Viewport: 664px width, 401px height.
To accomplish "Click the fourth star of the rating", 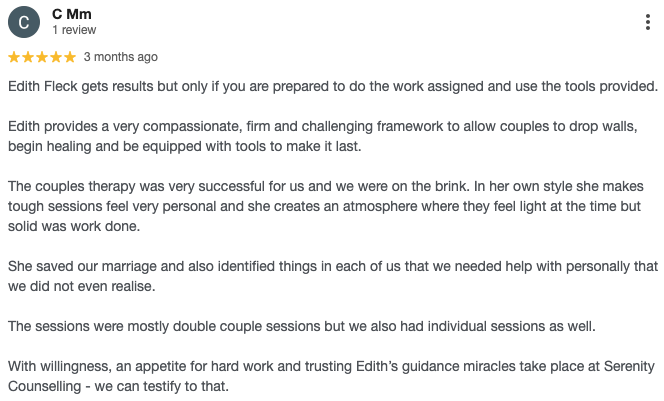I will [x=55, y=57].
